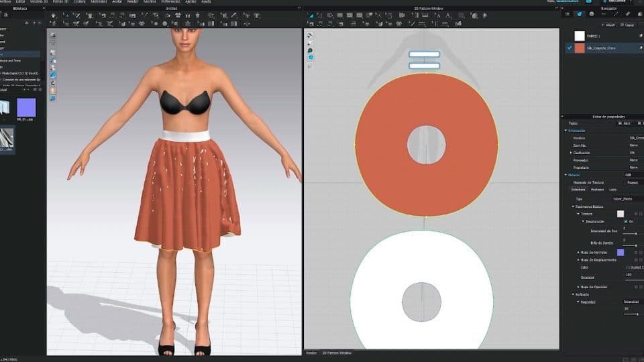Image resolution: width=644 pixels, height=362 pixels.
Task: Select the purple normal-map thumbnail in Biblioteca
Action: pyautogui.click(x=26, y=107)
